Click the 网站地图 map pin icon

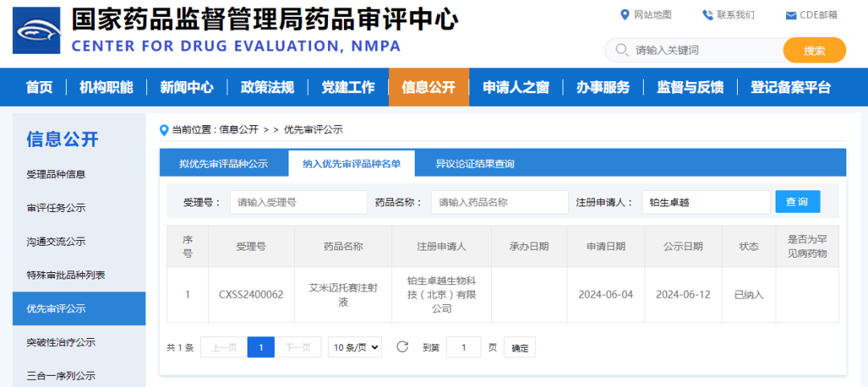pyautogui.click(x=625, y=15)
